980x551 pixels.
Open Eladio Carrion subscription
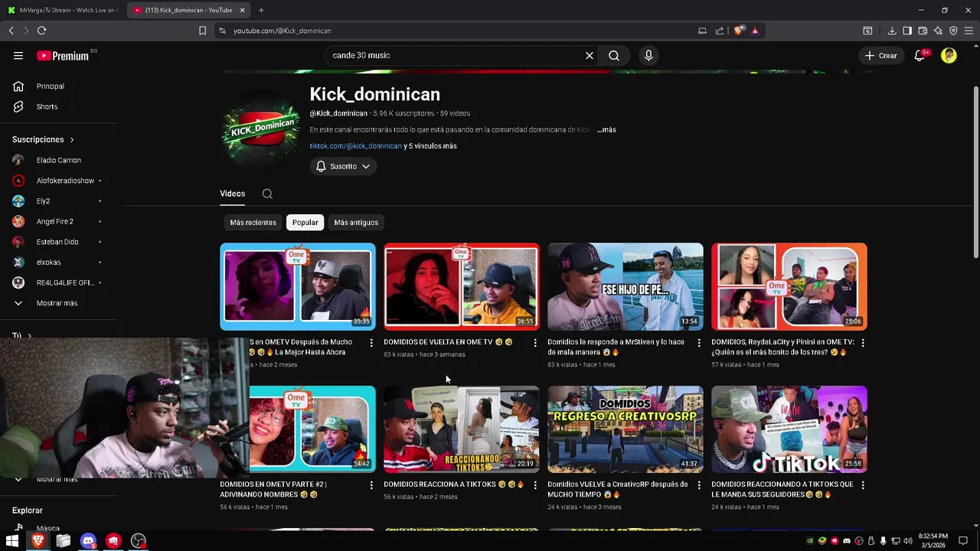click(58, 160)
